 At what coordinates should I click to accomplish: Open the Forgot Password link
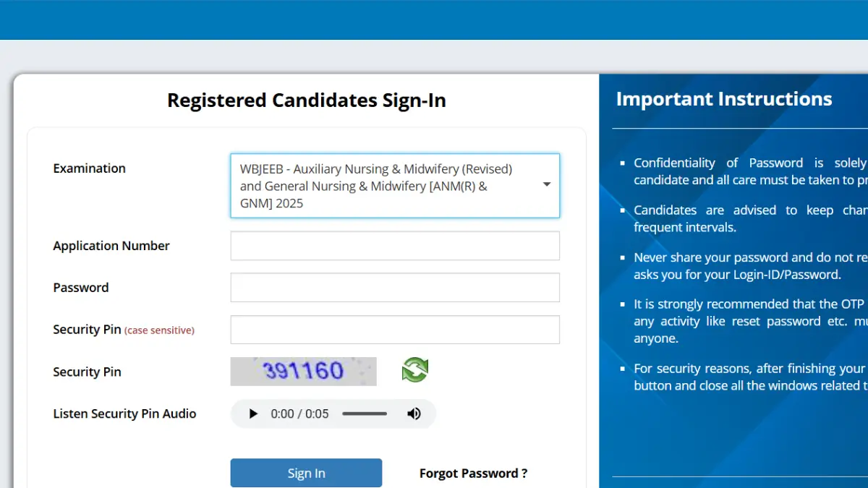tap(473, 474)
